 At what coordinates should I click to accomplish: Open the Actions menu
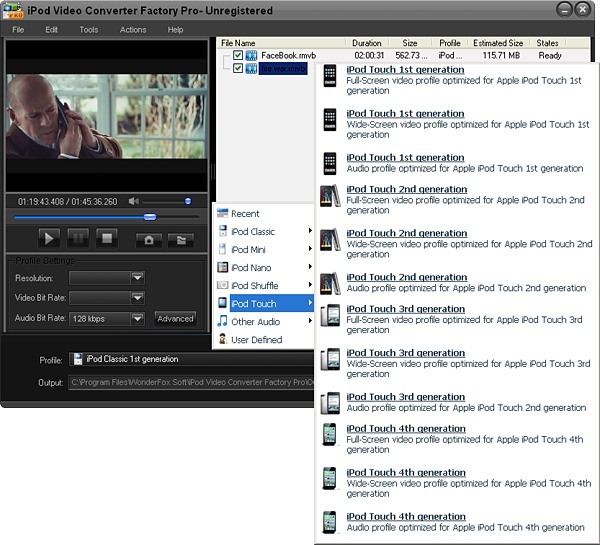pos(133,29)
